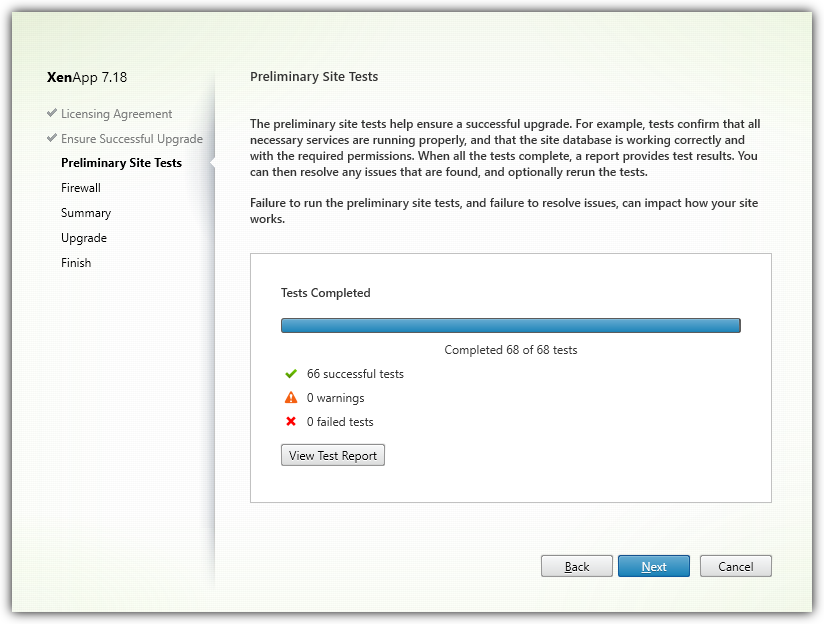Click the green checkmark successful tests icon

pyautogui.click(x=291, y=374)
